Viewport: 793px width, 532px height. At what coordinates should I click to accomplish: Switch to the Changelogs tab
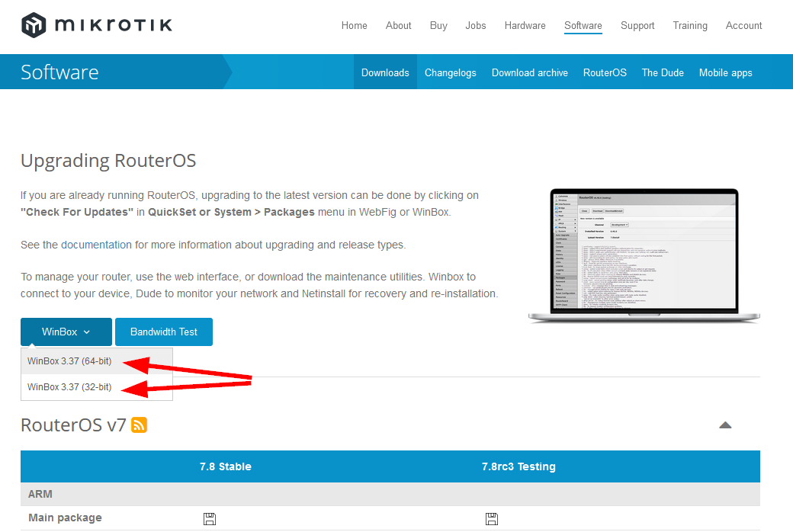coord(450,72)
